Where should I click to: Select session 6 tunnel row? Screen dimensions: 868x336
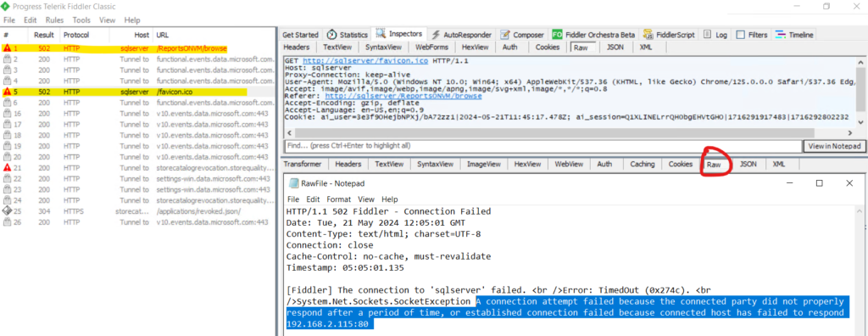tap(138, 103)
